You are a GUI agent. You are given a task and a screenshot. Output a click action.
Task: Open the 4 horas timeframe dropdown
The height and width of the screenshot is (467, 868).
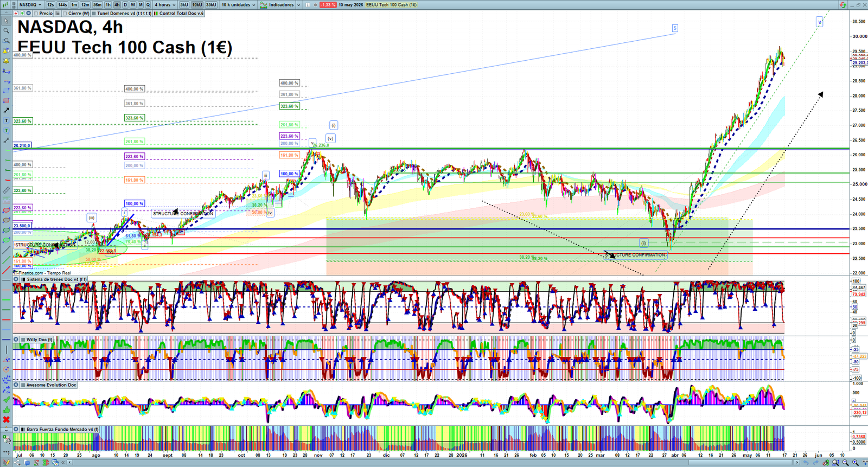coord(165,4)
